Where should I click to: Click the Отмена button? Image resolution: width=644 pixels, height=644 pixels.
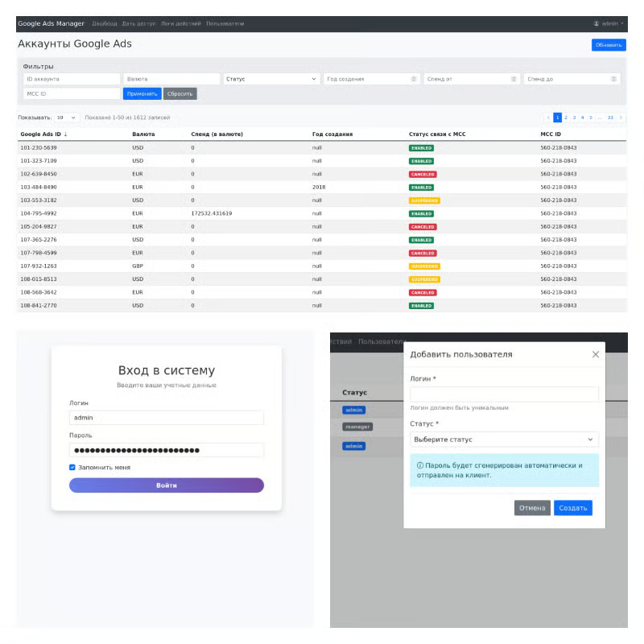[x=532, y=508]
